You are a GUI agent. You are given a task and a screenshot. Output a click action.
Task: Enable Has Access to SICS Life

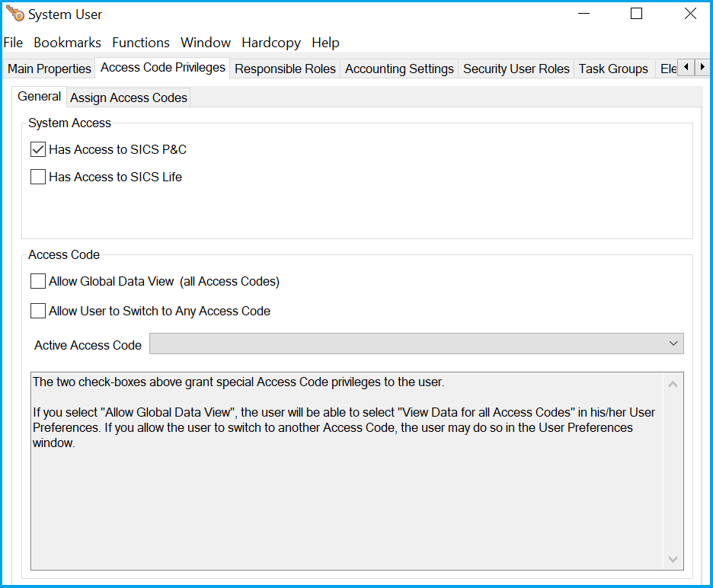click(38, 177)
